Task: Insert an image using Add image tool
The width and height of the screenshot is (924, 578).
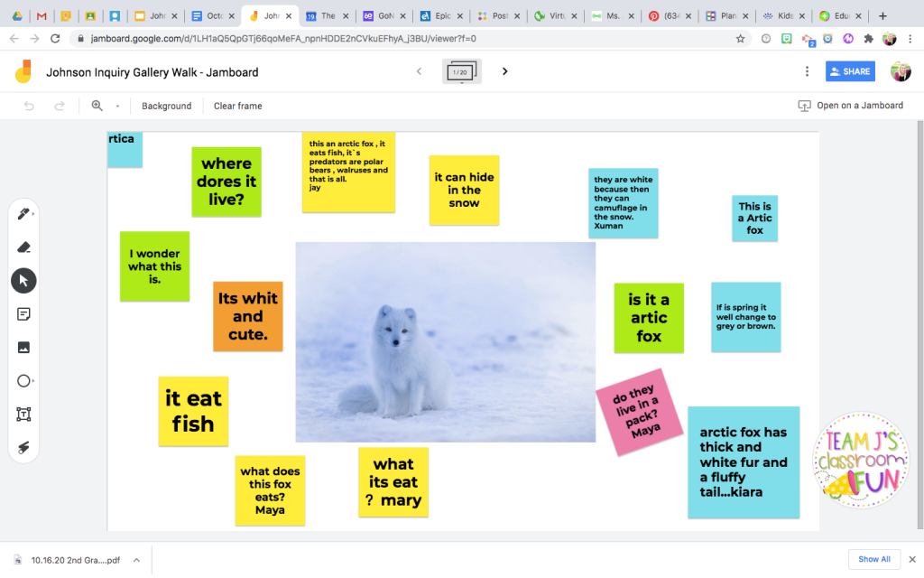Action: [x=23, y=348]
